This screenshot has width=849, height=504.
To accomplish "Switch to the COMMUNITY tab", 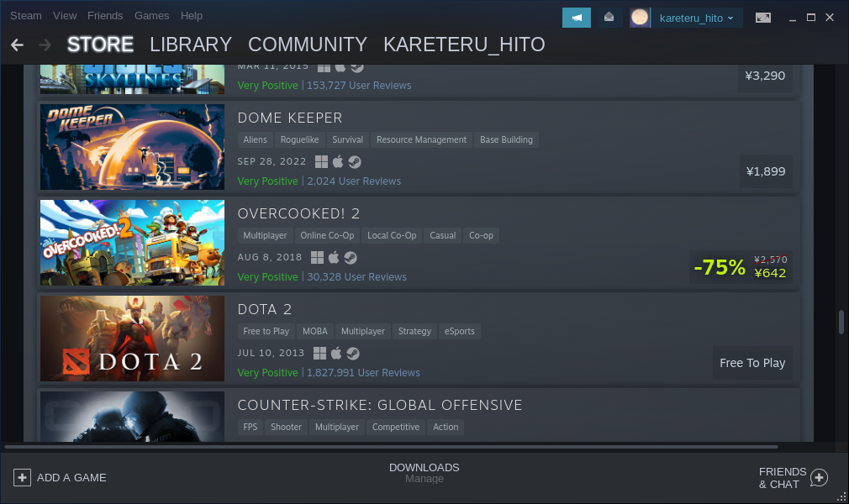I will pos(308,45).
